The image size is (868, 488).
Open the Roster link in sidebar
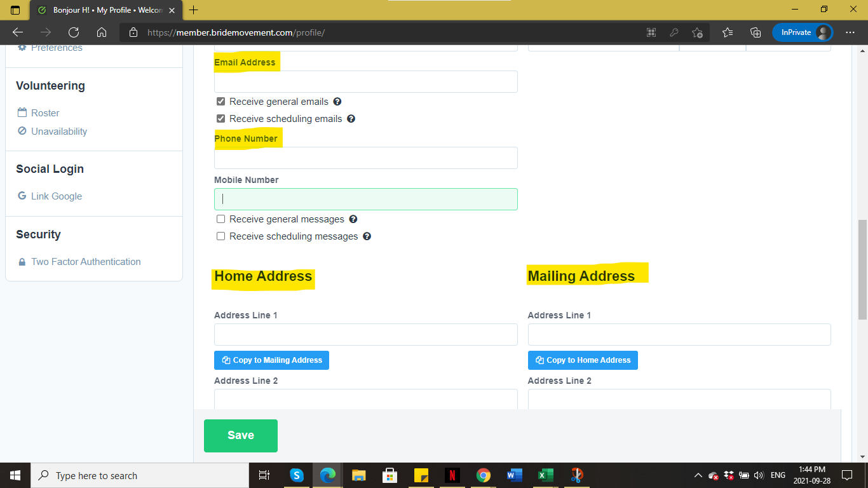pyautogui.click(x=45, y=113)
